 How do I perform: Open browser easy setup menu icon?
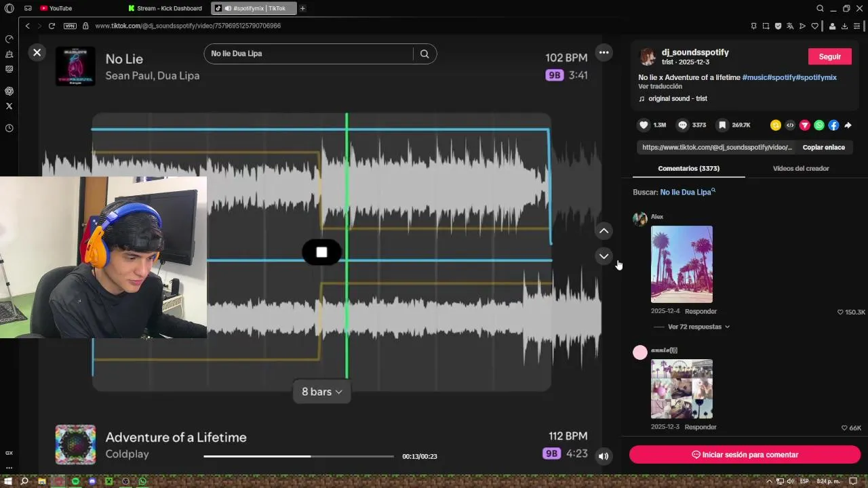[x=857, y=26]
